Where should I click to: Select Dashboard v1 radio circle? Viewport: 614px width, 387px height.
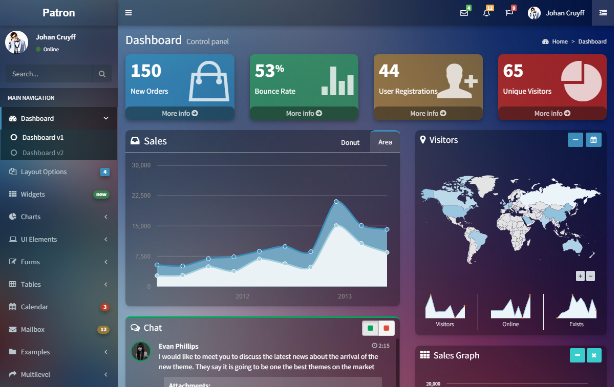(14, 137)
